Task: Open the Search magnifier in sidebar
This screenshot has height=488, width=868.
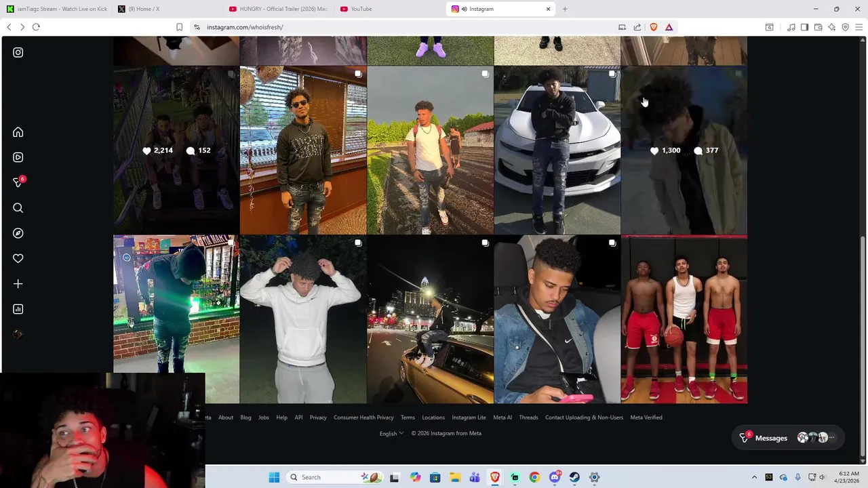Action: pos(18,208)
